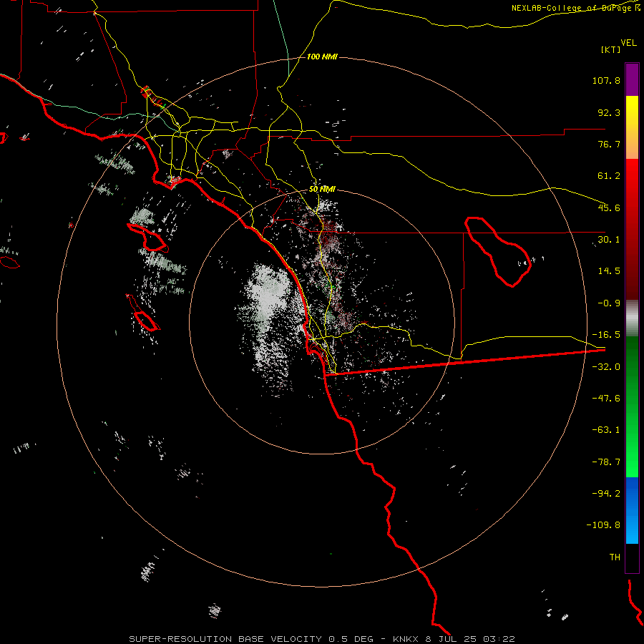Click the 92.3 value on the velocity scale
Viewport: 644px width, 644px height.
[609, 112]
